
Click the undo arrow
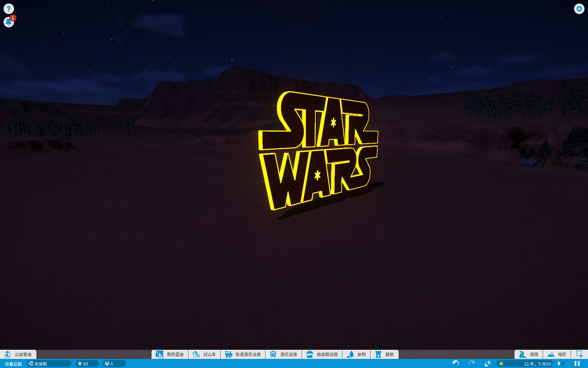(456, 363)
